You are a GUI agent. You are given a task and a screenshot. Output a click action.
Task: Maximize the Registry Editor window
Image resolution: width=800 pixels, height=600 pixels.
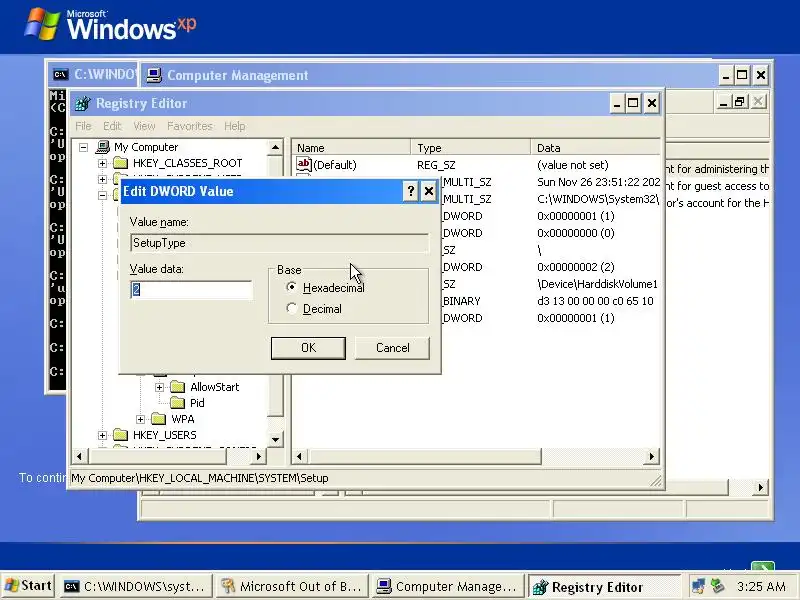tap(633, 104)
